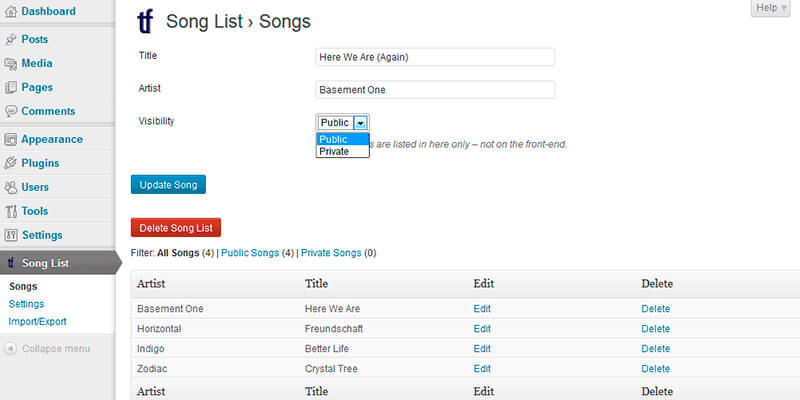
Task: Filter the list by Public Songs
Action: tap(250, 254)
